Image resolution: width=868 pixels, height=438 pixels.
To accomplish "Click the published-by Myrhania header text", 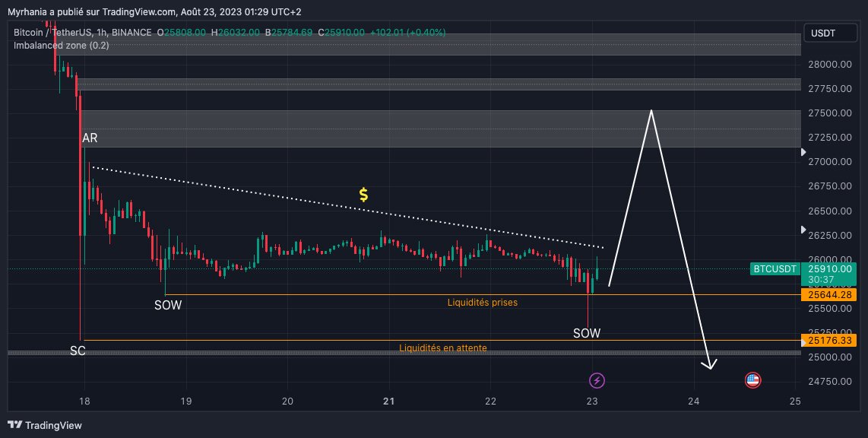I will pos(154,11).
